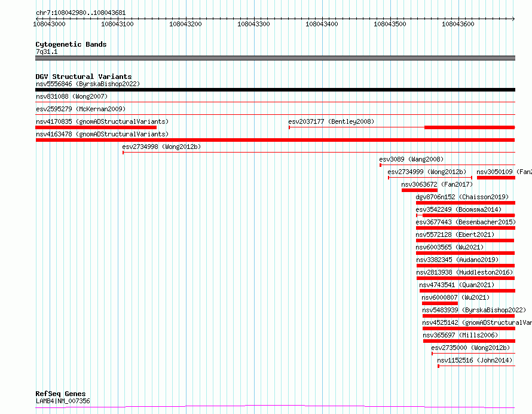This screenshot has width=532, height=414.
Task: Click esv3677443 (Besenbacher2015) label
Action: [x=466, y=222]
